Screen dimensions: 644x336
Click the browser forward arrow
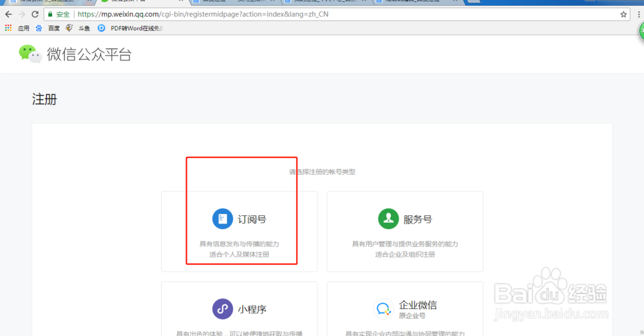[x=22, y=14]
